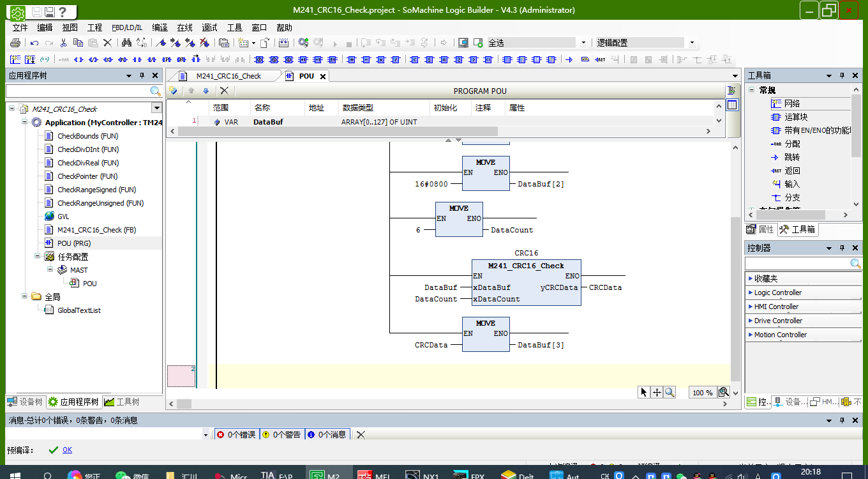Open the 逻辑配置 dropdown
Screen dimensions: 868x479
692,43
